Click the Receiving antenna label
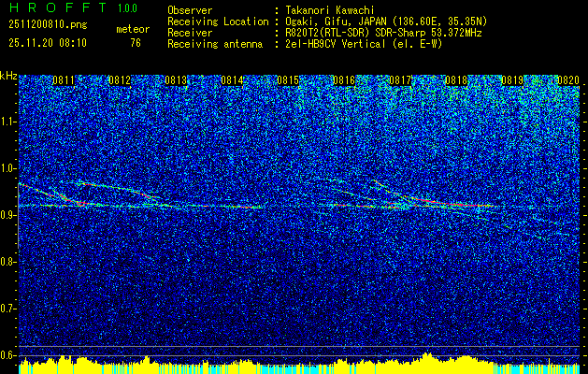This screenshot has height=374, width=588. [x=215, y=44]
